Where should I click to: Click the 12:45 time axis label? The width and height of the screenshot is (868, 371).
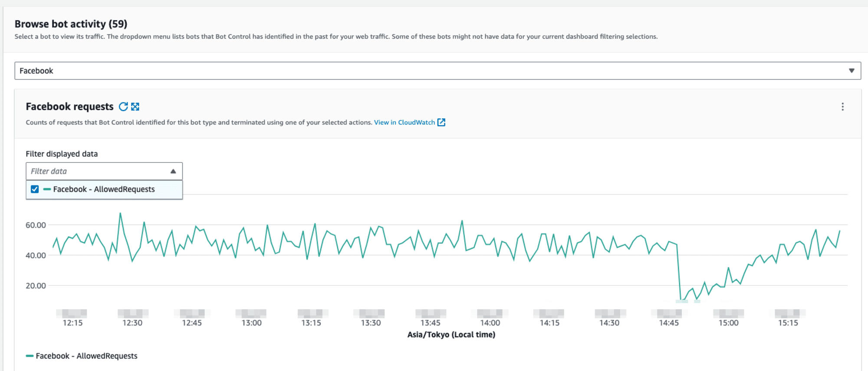192,323
